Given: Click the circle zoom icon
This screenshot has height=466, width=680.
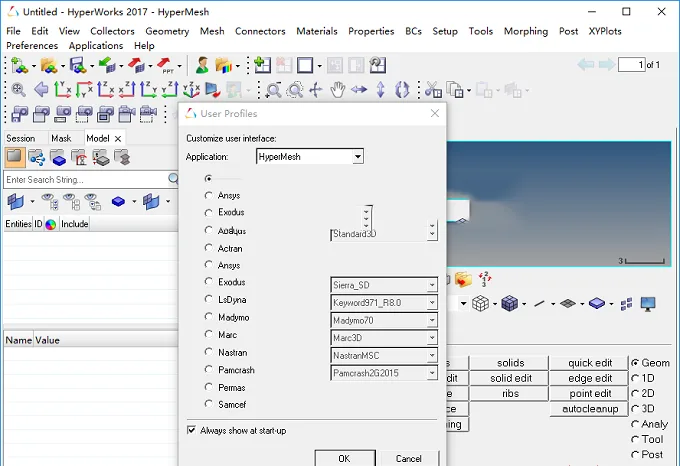Looking at the screenshot, I should click(x=295, y=90).
